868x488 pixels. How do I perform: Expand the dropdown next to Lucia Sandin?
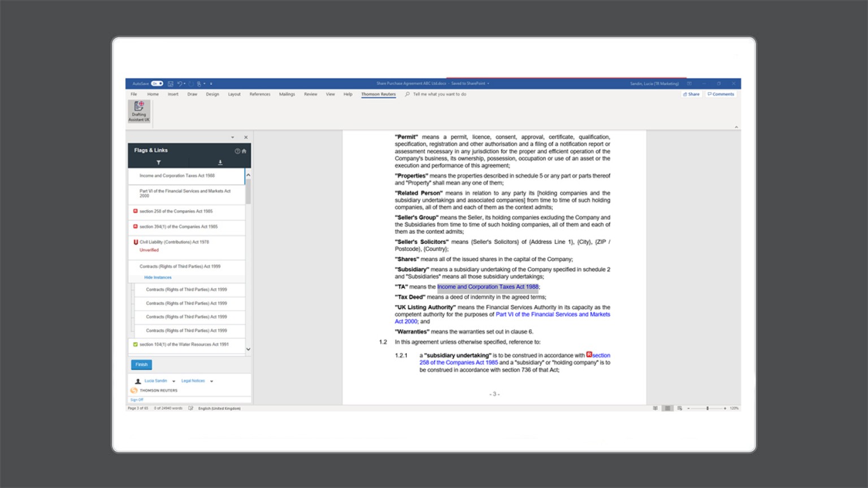click(173, 381)
